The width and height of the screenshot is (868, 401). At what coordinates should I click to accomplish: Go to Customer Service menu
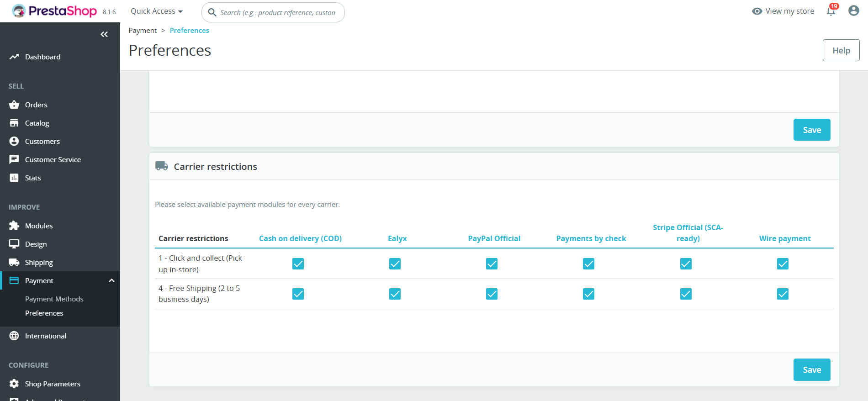pyautogui.click(x=53, y=159)
